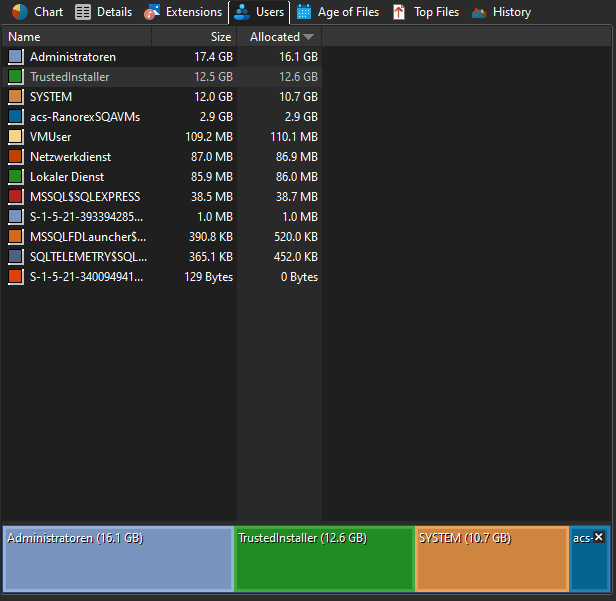616x601 pixels.
Task: Click the S-1-5-21-393394285 row swatch
Action: (16, 217)
